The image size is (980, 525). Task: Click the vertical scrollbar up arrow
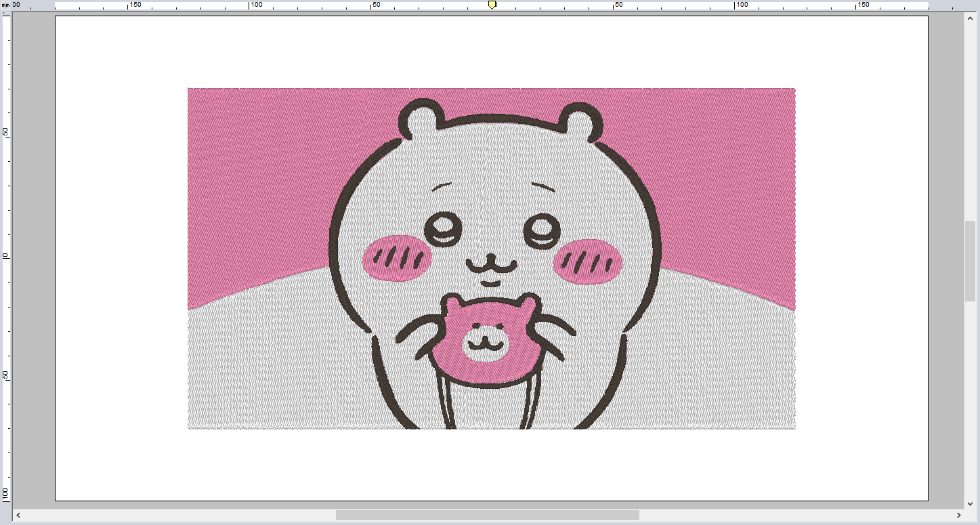(x=970, y=18)
